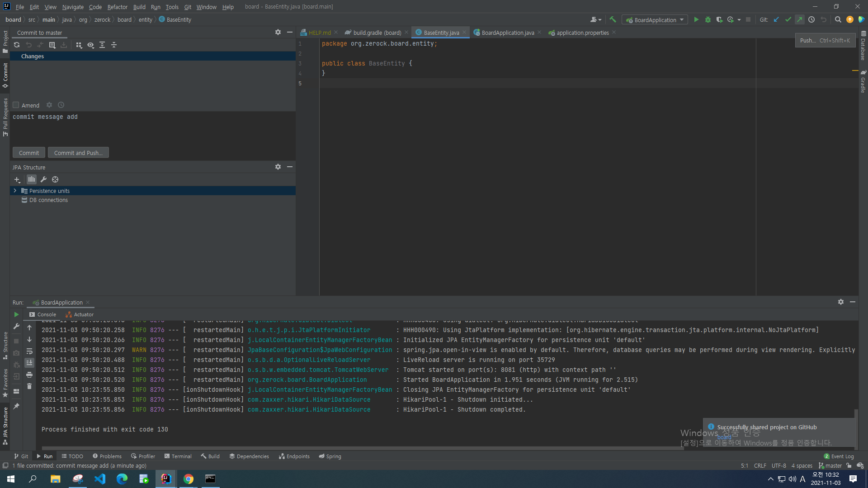Open the BoardApplication run configuration dropdown
868x488 pixels.
point(655,20)
